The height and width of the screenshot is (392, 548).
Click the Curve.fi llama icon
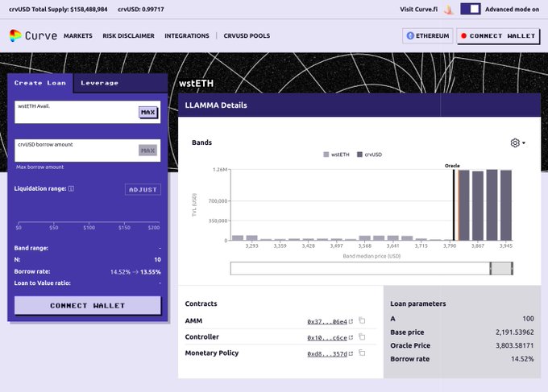coord(449,10)
